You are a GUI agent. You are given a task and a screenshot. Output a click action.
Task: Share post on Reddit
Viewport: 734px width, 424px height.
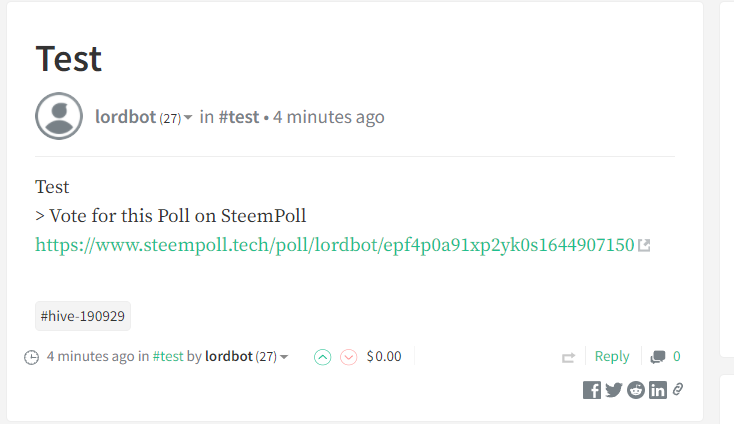click(x=636, y=390)
